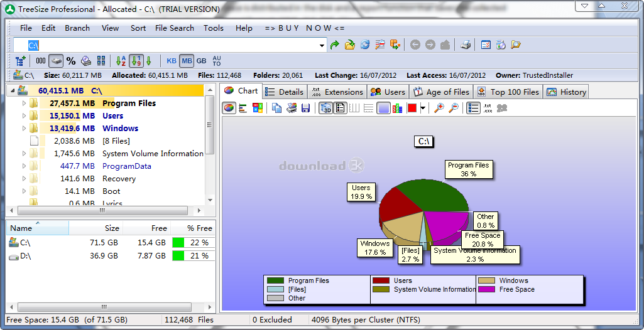Toggle allocated space disk icon
Viewport: 644px width, 330px height.
pyautogui.click(x=56, y=61)
